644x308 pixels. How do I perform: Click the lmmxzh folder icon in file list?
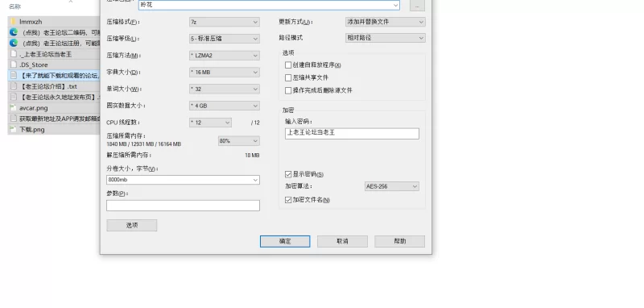[13, 22]
